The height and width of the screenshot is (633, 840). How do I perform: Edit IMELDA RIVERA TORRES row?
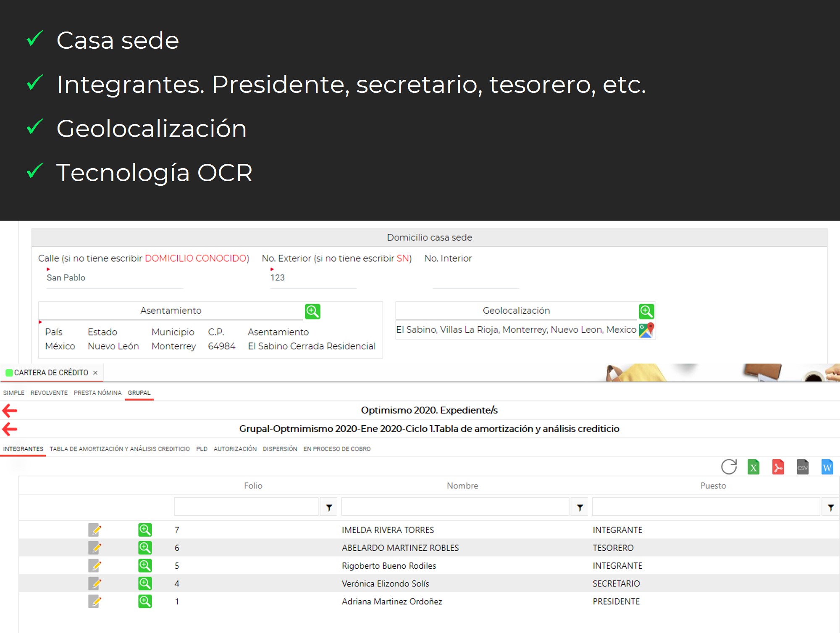point(95,530)
